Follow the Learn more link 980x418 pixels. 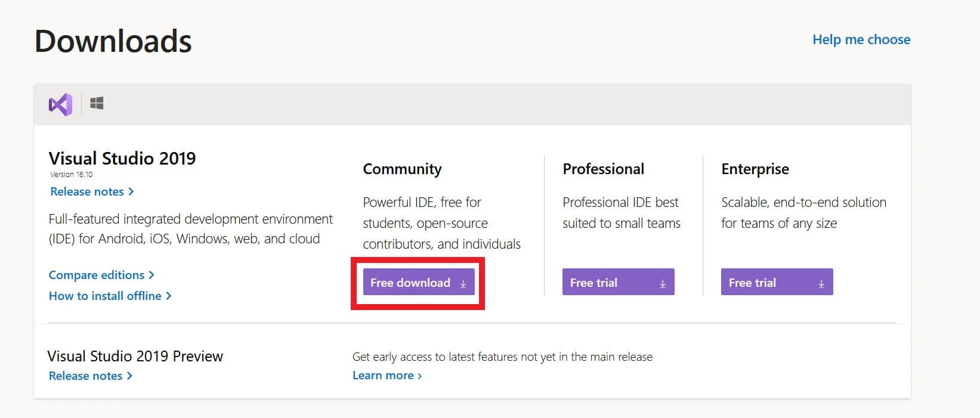(383, 375)
